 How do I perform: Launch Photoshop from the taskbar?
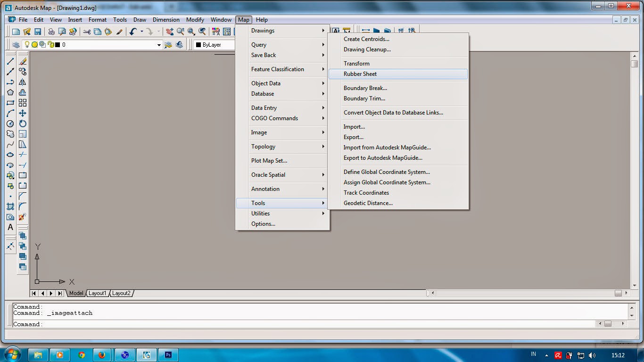point(169,354)
